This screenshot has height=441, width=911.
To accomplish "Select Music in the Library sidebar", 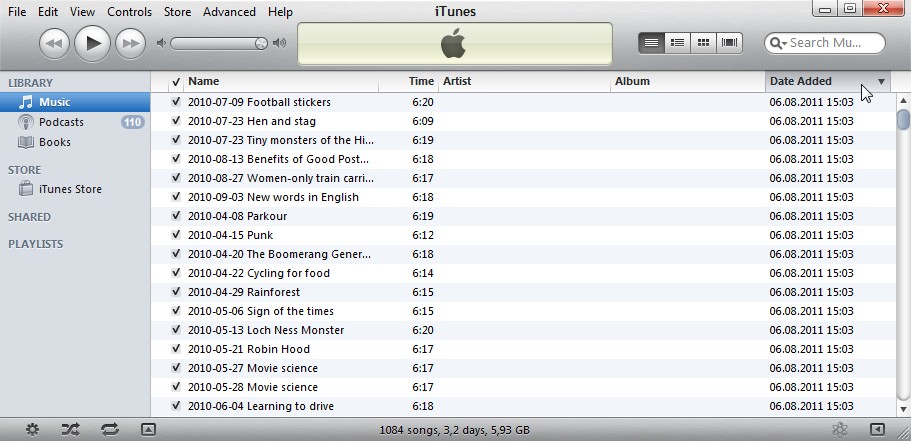I will tap(75, 102).
